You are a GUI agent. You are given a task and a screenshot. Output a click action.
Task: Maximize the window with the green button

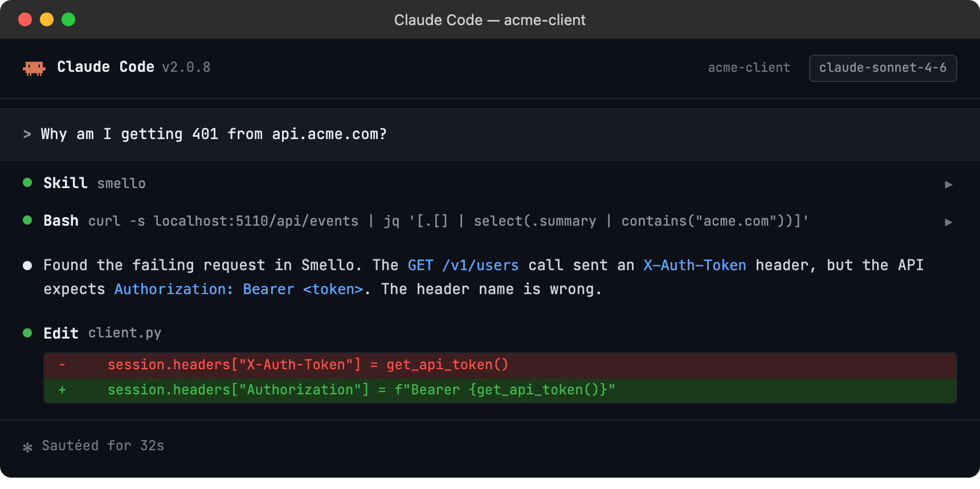point(68,19)
